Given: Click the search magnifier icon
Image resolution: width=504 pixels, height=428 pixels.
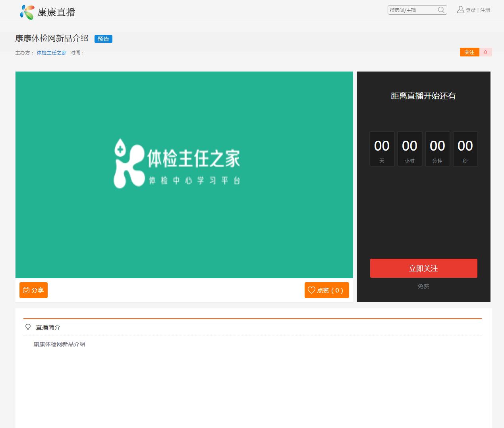Looking at the screenshot, I should (x=441, y=10).
